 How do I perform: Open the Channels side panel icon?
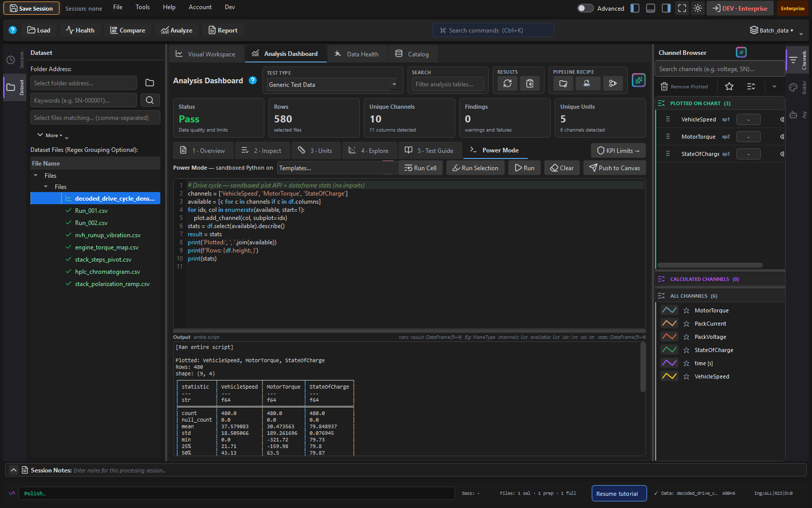pos(793,60)
